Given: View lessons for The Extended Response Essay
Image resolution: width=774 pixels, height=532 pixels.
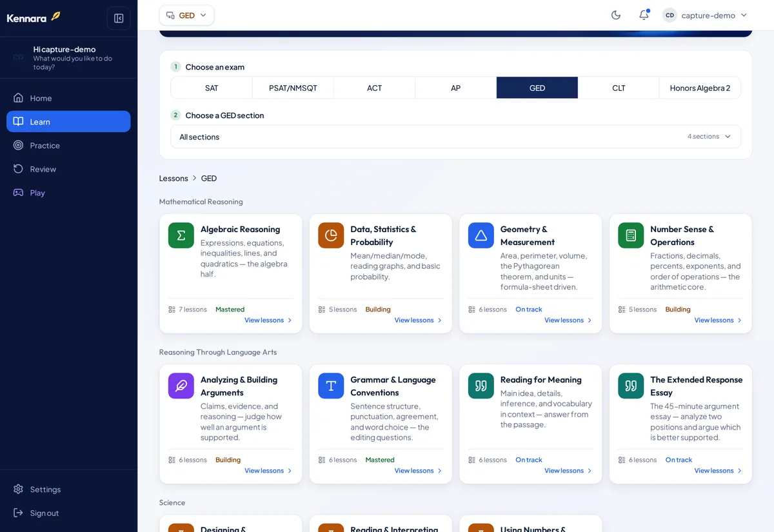Looking at the screenshot, I should [719, 471].
